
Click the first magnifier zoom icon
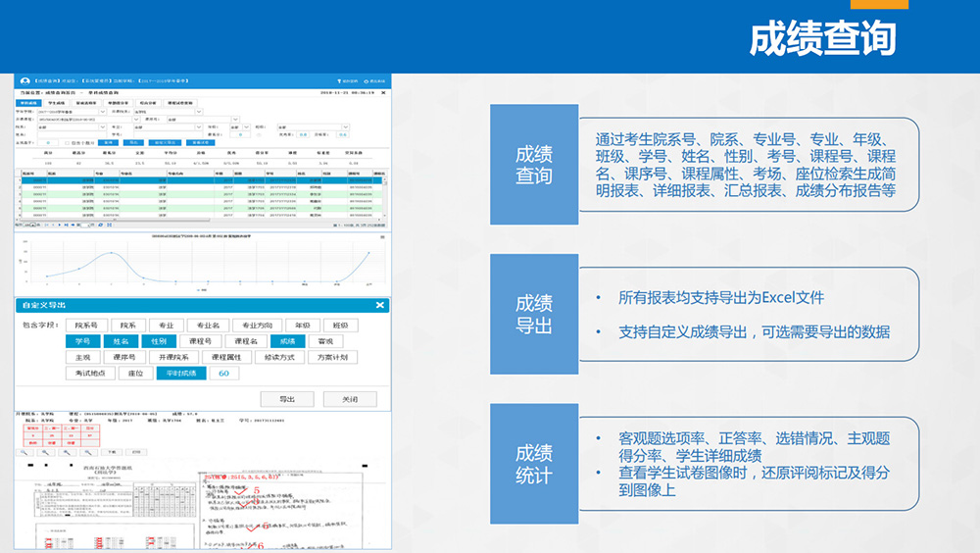[x=24, y=452]
